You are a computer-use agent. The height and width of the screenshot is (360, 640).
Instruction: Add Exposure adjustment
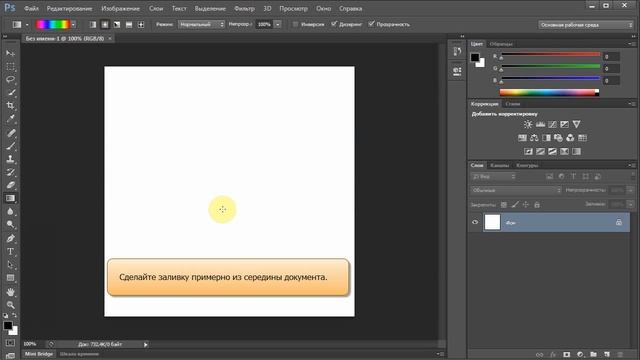tap(564, 124)
